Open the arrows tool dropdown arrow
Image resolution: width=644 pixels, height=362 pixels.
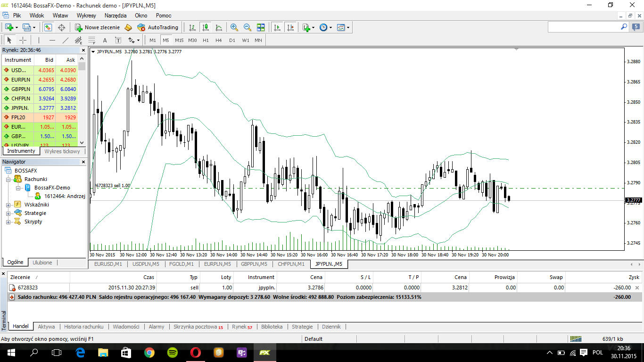(139, 40)
